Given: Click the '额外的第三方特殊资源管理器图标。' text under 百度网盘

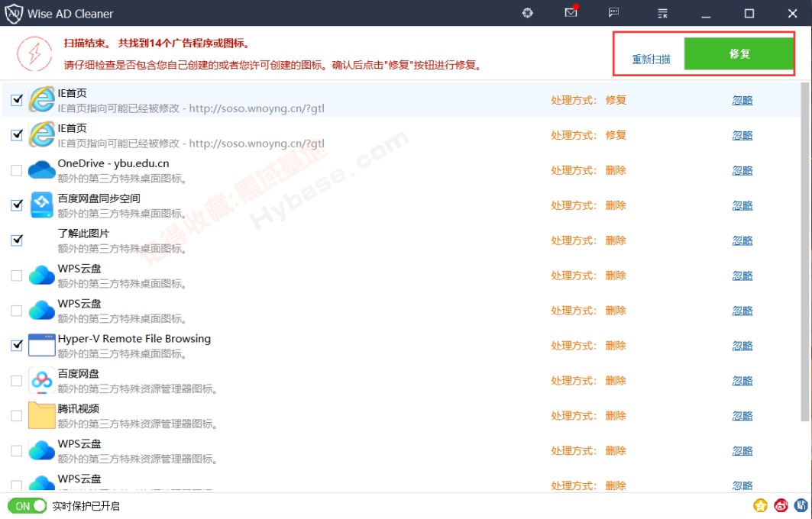Looking at the screenshot, I should point(137,388).
